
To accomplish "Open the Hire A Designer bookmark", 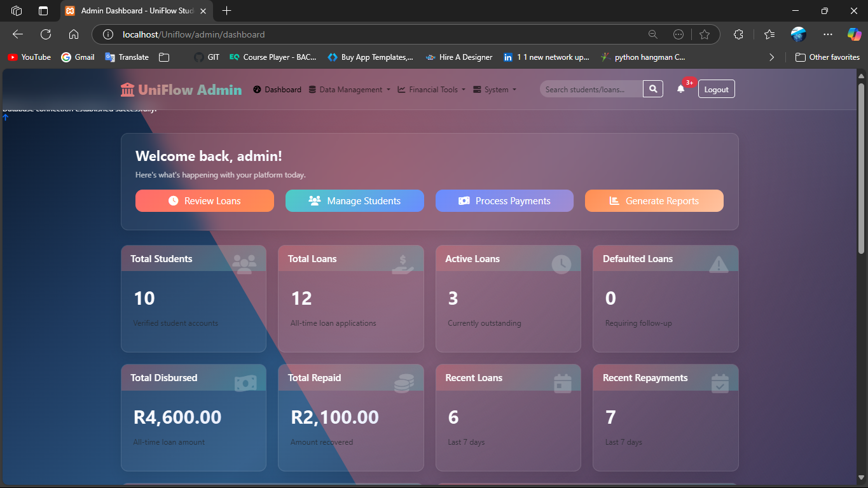I will 458,57.
